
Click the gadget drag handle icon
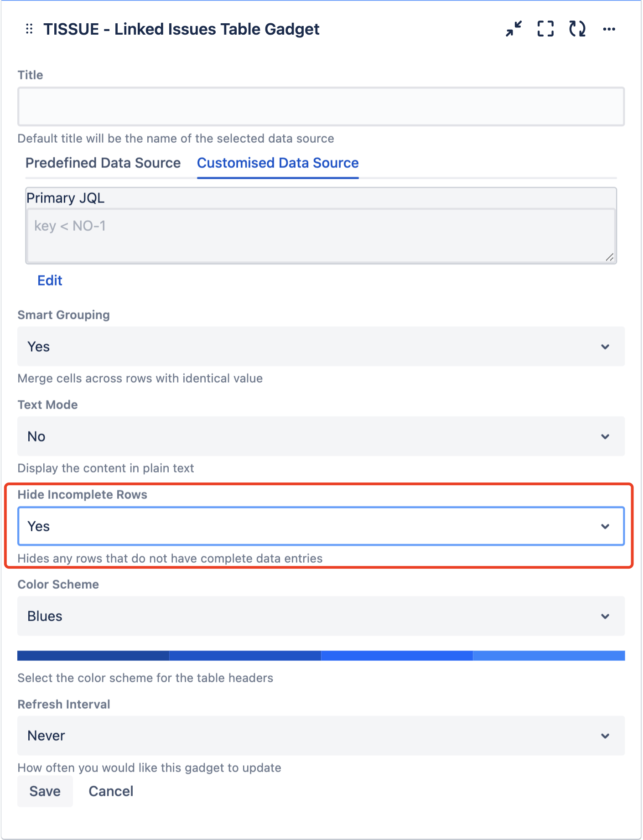[x=29, y=29]
